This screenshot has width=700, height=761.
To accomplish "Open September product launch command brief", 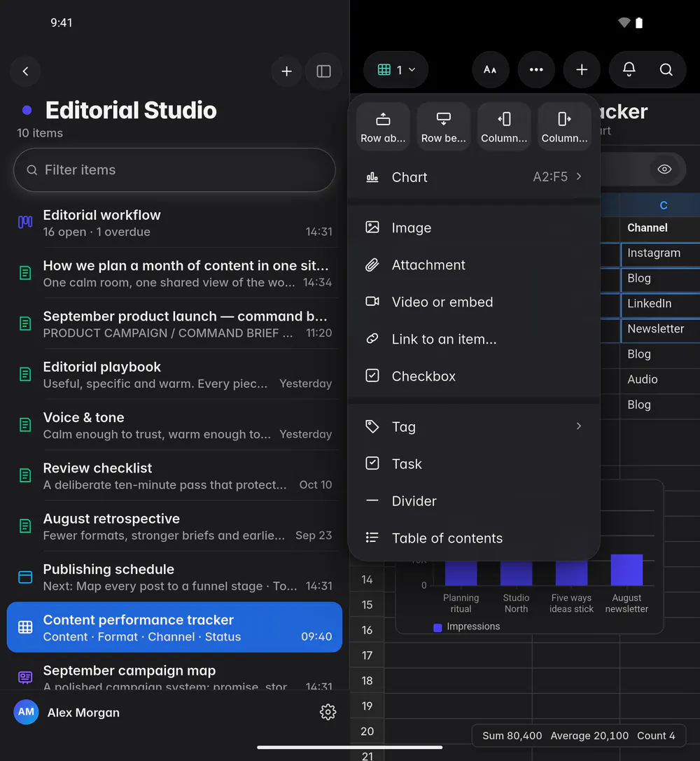I will [174, 324].
